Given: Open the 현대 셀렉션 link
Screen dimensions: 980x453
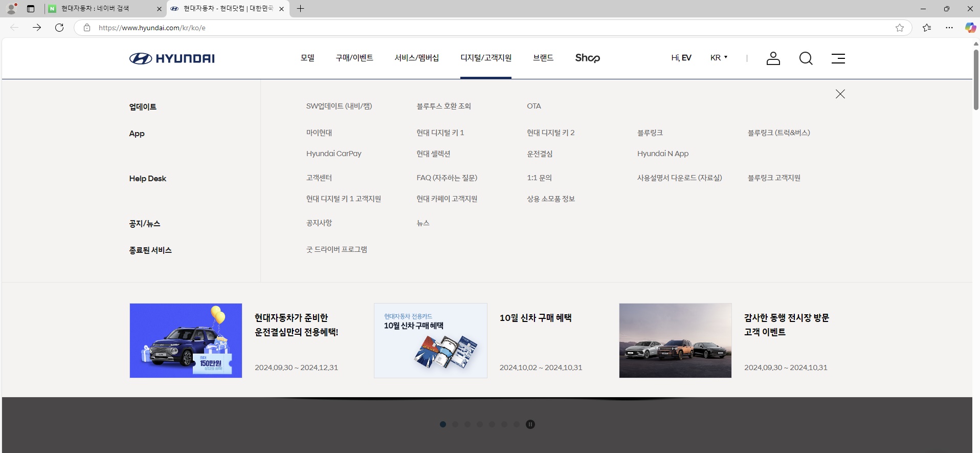Looking at the screenshot, I should (433, 154).
